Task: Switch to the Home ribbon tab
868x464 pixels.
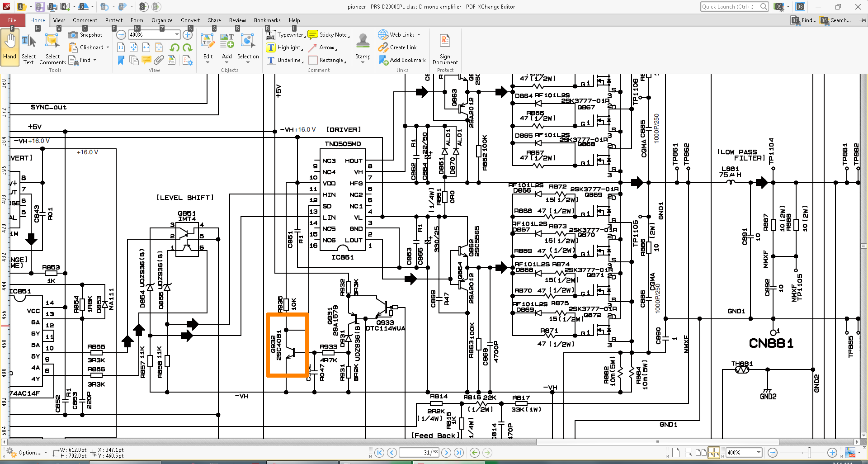Action: (x=38, y=20)
